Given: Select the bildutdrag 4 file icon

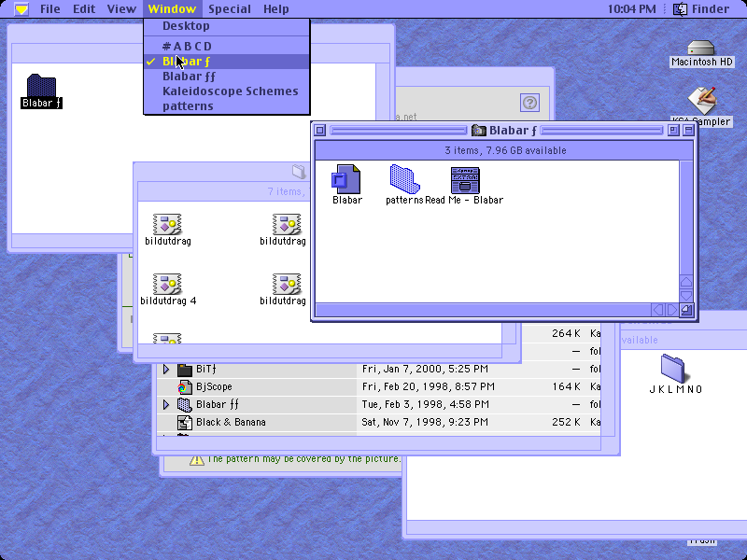Looking at the screenshot, I should click(x=167, y=284).
